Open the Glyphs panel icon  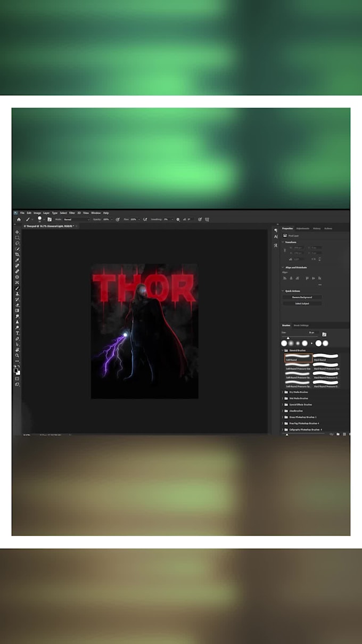pyautogui.click(x=275, y=246)
